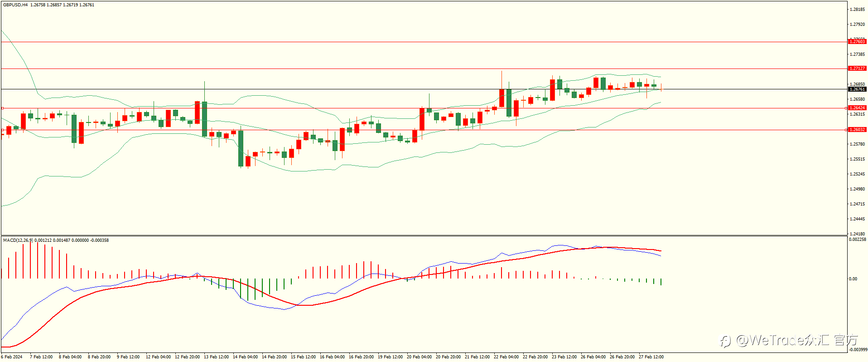The image size is (868, 362).
Task: Click the 1.24980 price axis label
Action: pyautogui.click(x=858, y=189)
